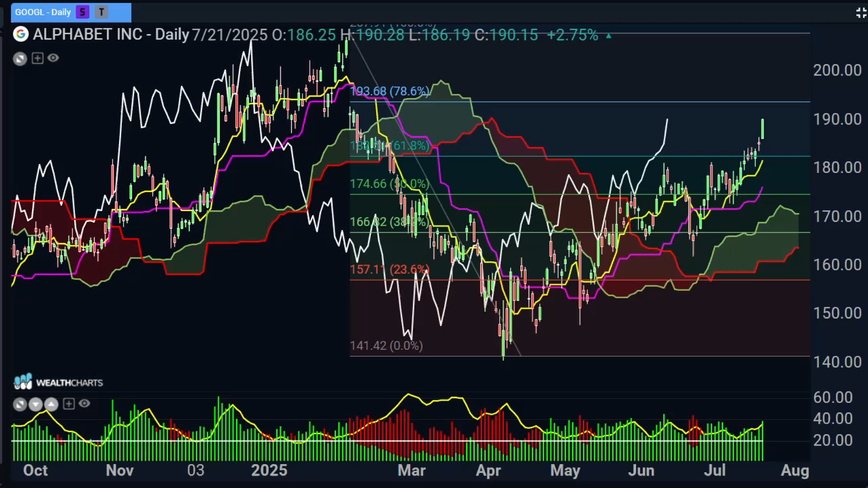The width and height of the screenshot is (868, 488).
Task: Click the Jun label on the time axis
Action: click(x=641, y=470)
